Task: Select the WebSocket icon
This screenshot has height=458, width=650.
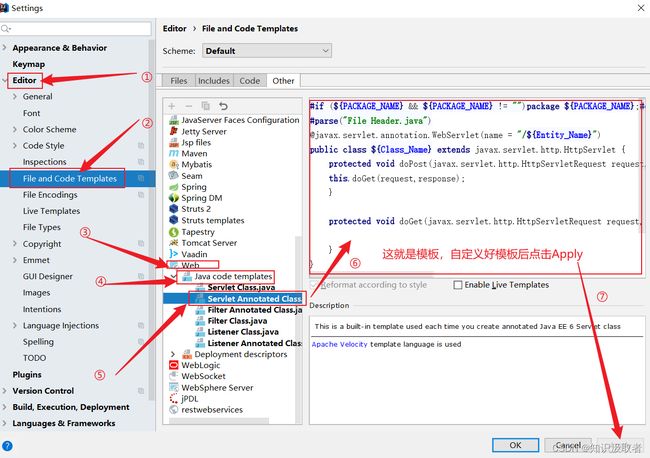Action: point(174,376)
